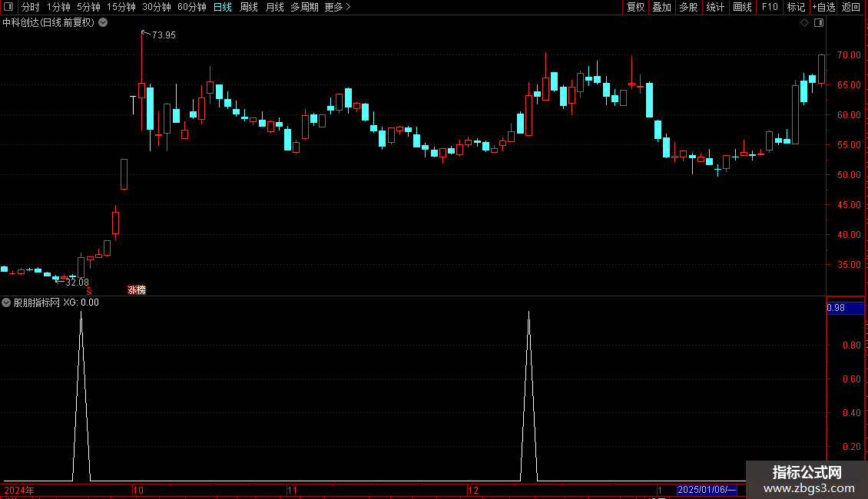The height and width of the screenshot is (499, 868).
Task: Select the 15分钟 period tab
Action: [121, 7]
